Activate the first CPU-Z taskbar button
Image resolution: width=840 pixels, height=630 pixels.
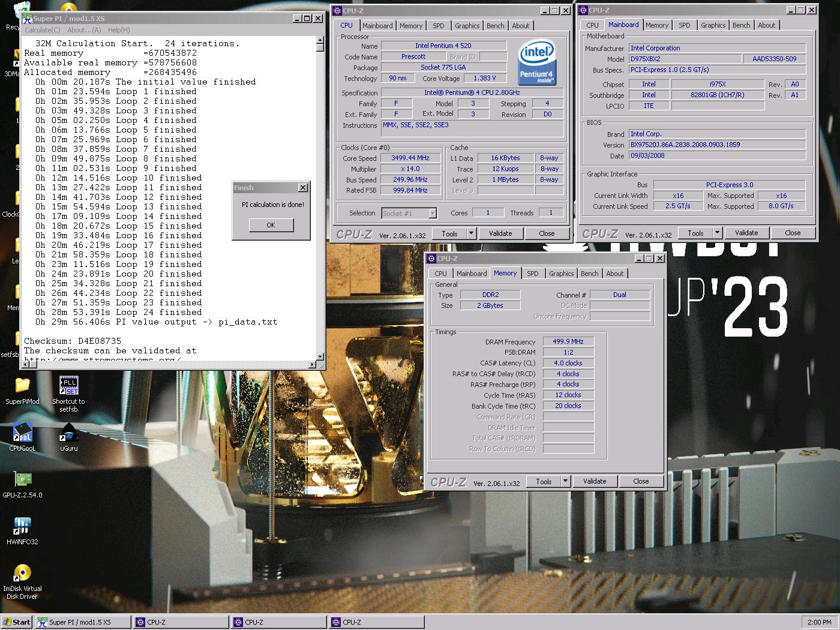click(x=181, y=622)
